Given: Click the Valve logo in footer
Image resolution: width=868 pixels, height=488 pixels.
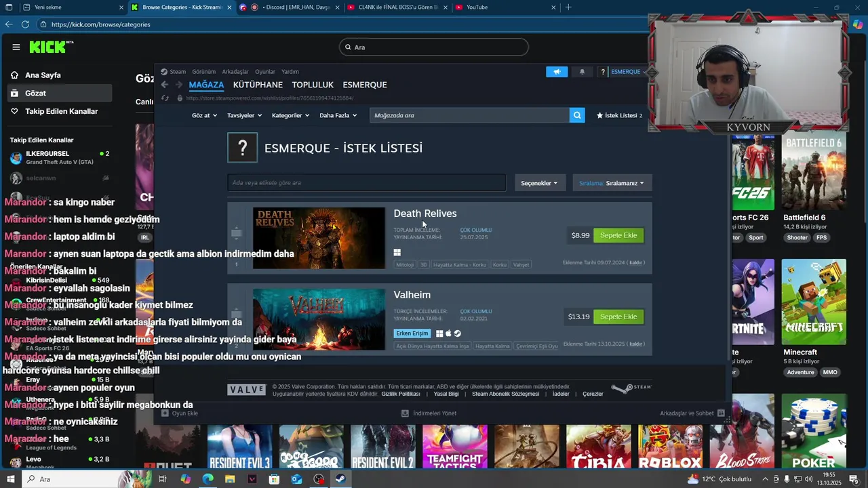Looking at the screenshot, I should [x=246, y=390].
